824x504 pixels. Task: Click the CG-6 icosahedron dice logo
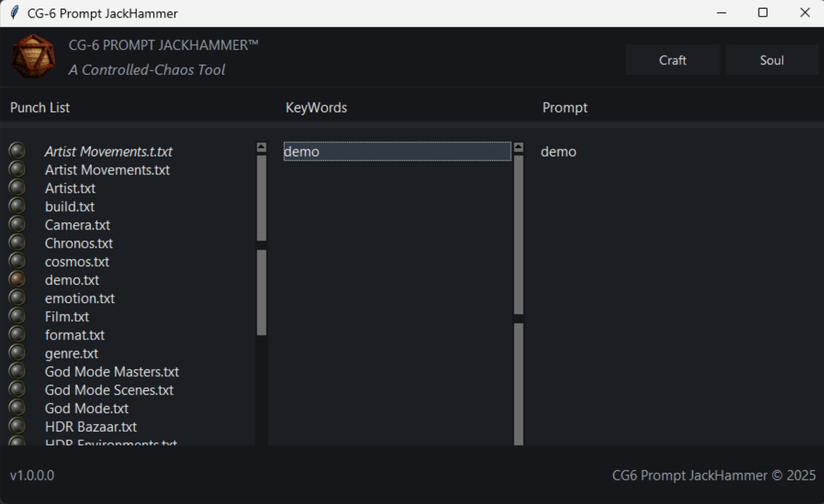point(33,56)
